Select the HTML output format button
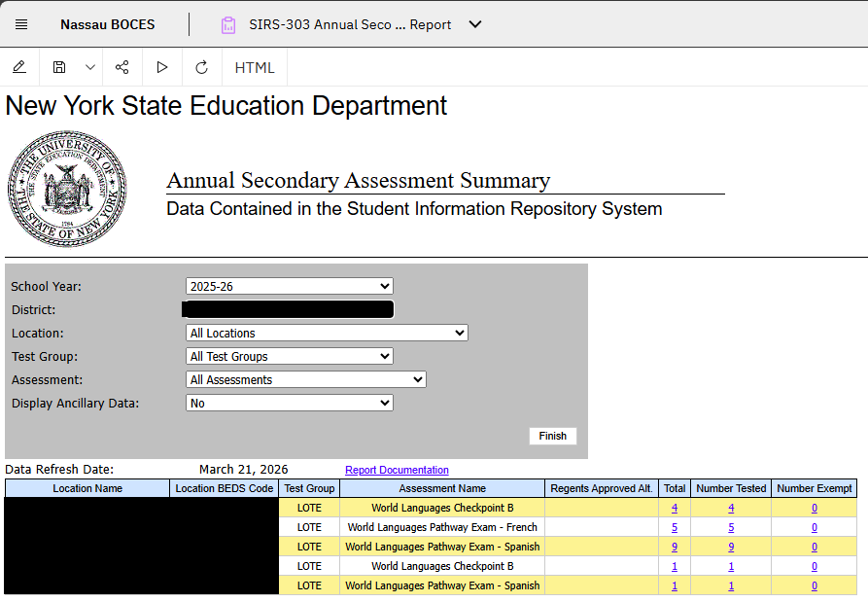The width and height of the screenshot is (868, 602). [x=255, y=67]
